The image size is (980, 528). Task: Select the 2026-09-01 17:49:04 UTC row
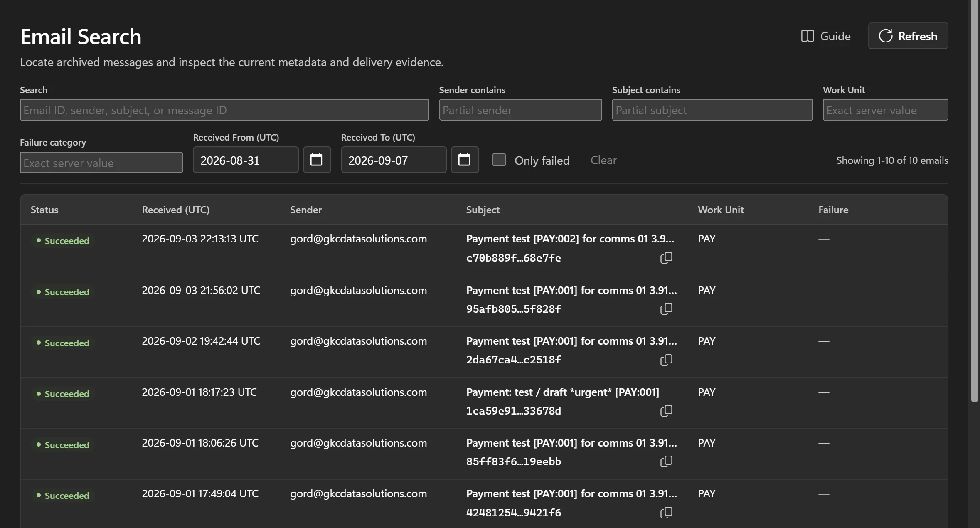coord(484,504)
